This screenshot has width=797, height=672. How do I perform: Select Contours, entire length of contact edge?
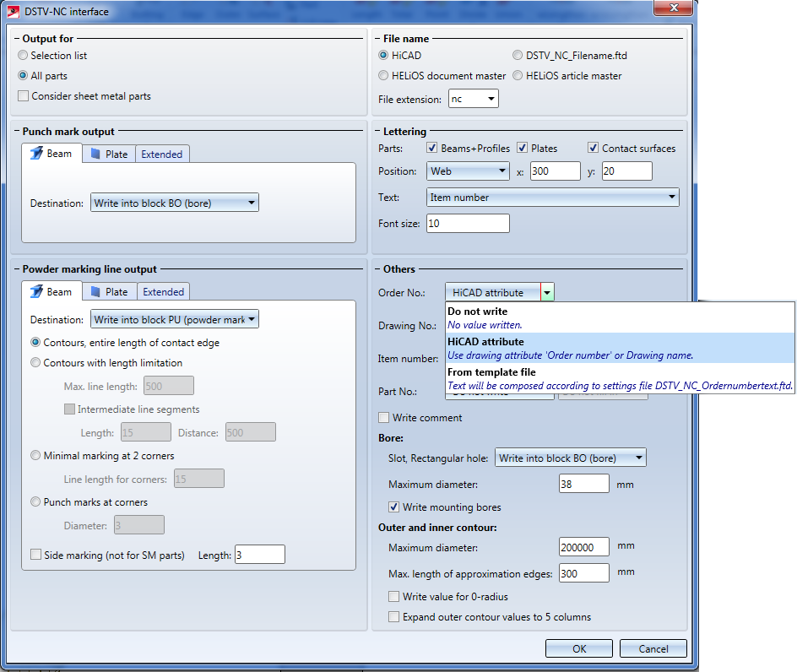click(35, 342)
